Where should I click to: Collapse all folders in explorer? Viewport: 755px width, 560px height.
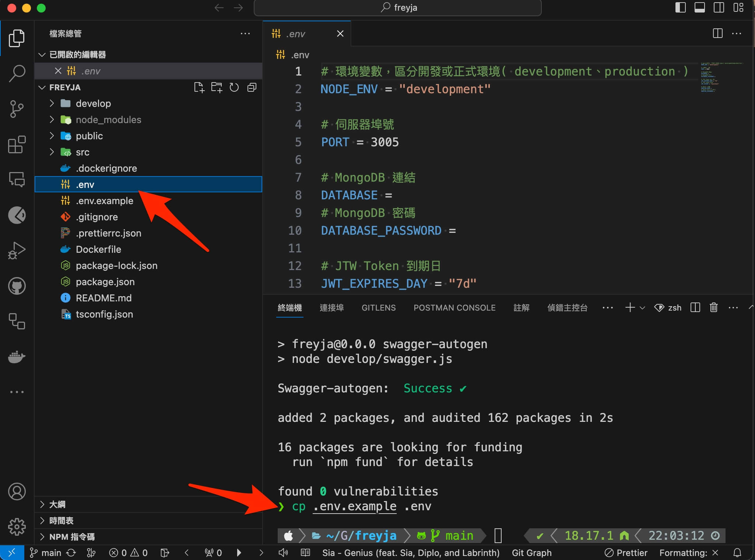[252, 87]
